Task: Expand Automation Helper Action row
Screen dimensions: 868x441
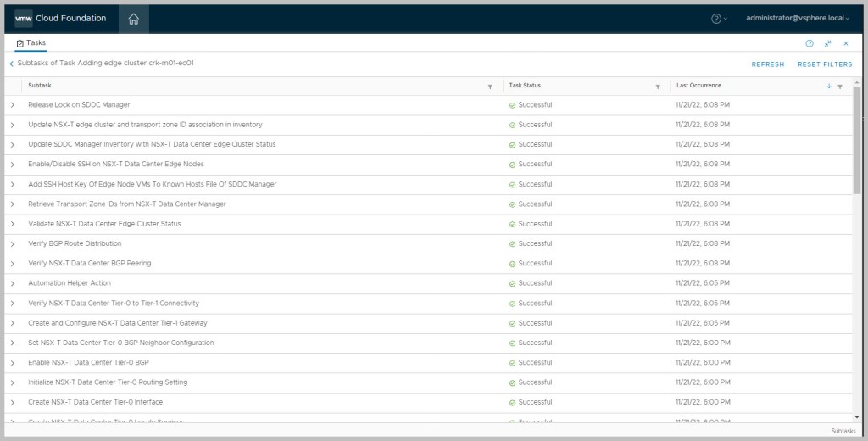Action: pos(12,283)
